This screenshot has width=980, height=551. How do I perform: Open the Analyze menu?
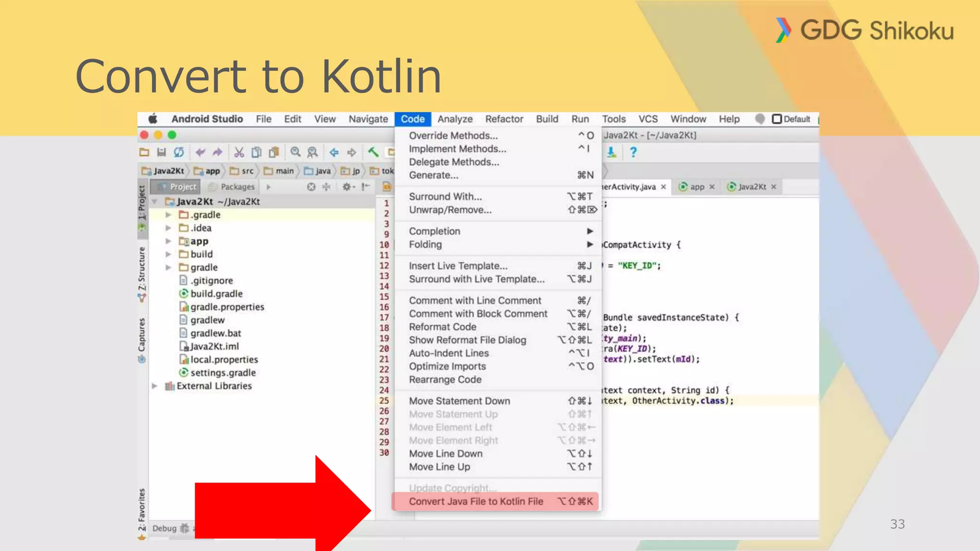(455, 119)
